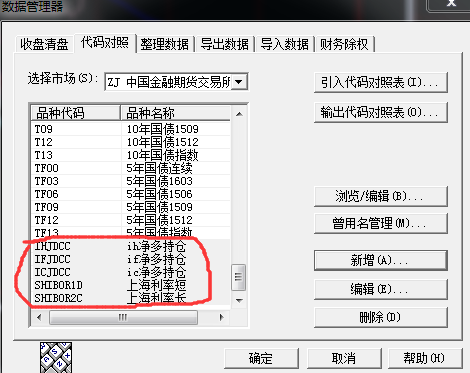Screen dimensions: 470x373
Task: Select row TF09 5年国债1509
Action: tap(131, 207)
